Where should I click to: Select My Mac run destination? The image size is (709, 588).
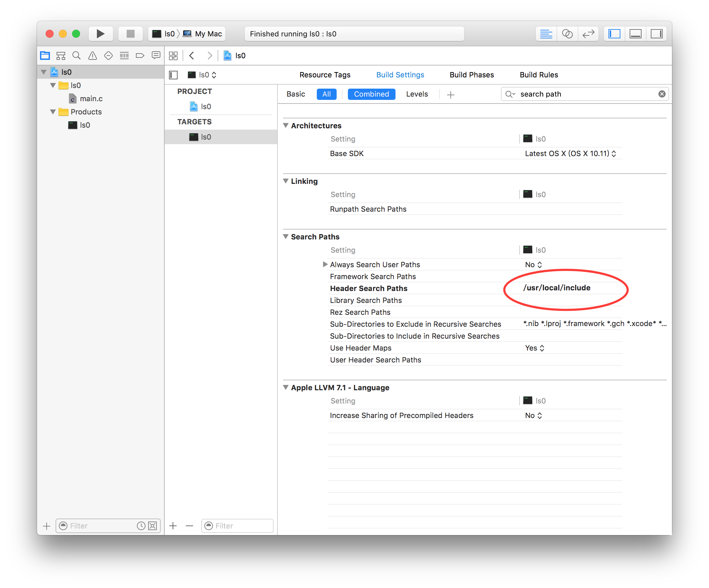coord(203,34)
